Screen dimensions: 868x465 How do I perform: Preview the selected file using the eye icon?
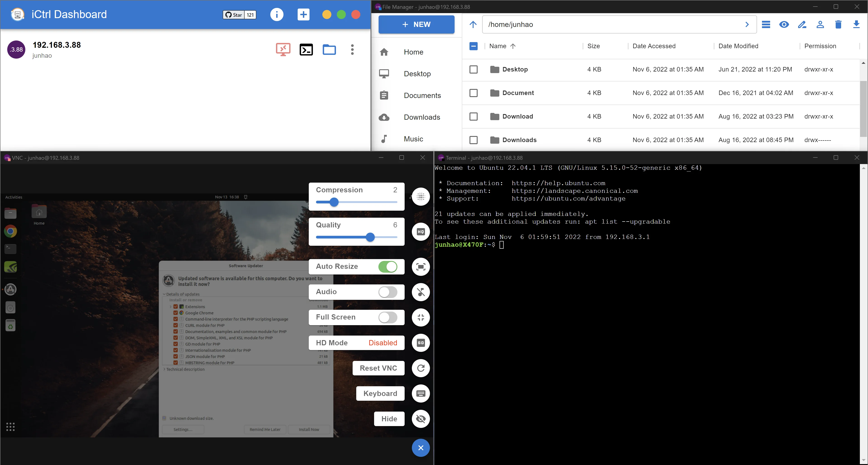[x=784, y=24]
